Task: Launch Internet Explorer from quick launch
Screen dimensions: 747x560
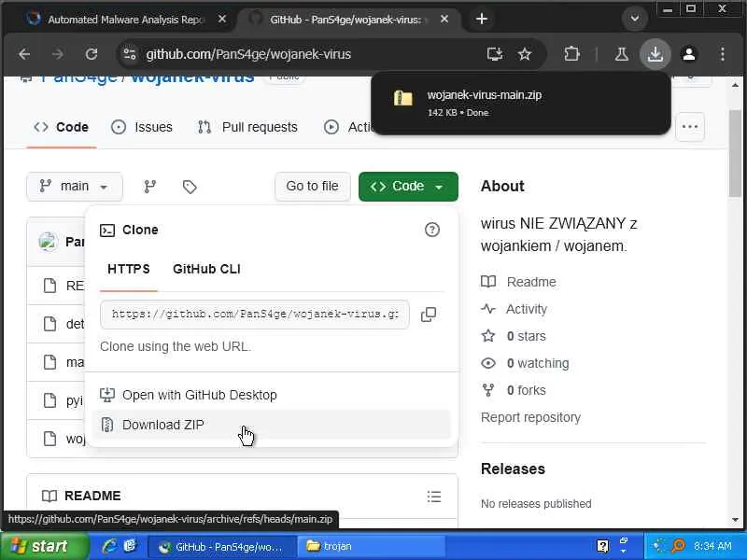Action: pos(109,546)
